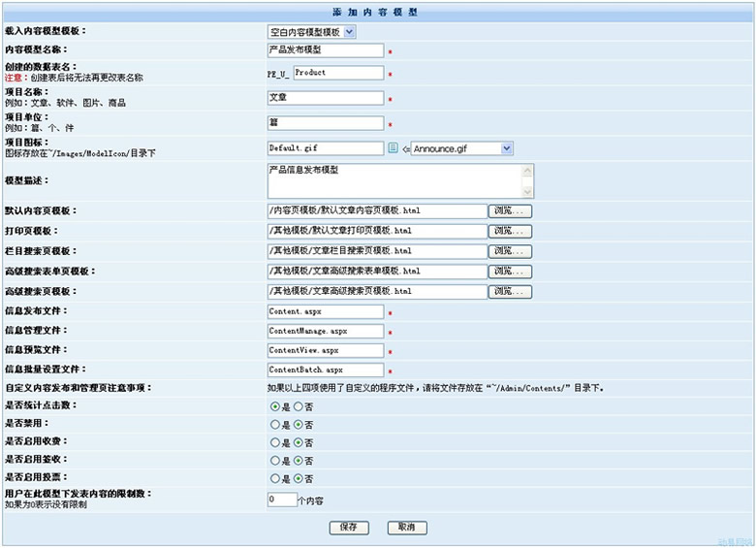Click the icon picker next to Default.gif
756x548 pixels.
tap(393, 147)
